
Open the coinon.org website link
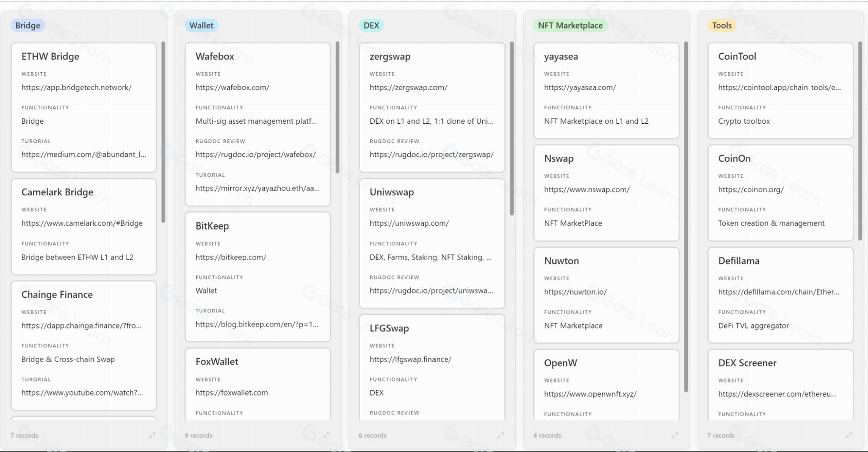click(751, 189)
